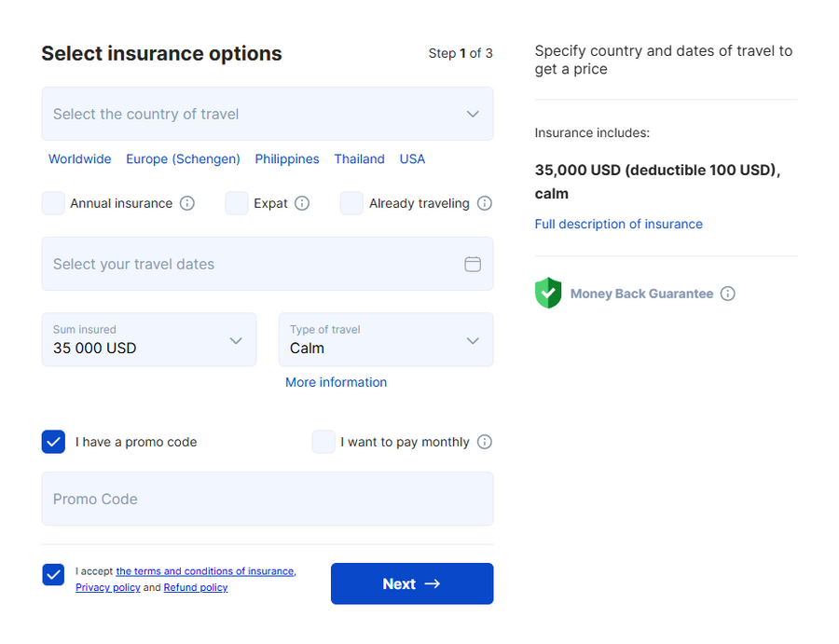This screenshot has width=839, height=644.
Task: Choose the Europe (Schengen) quick link
Action: (x=183, y=159)
